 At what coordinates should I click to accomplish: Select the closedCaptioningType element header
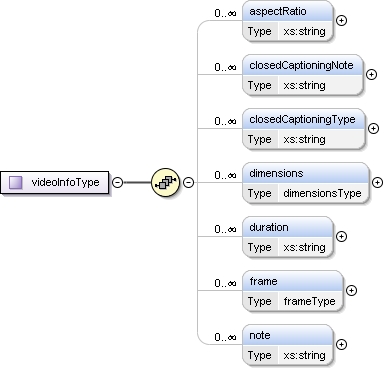[x=304, y=119]
